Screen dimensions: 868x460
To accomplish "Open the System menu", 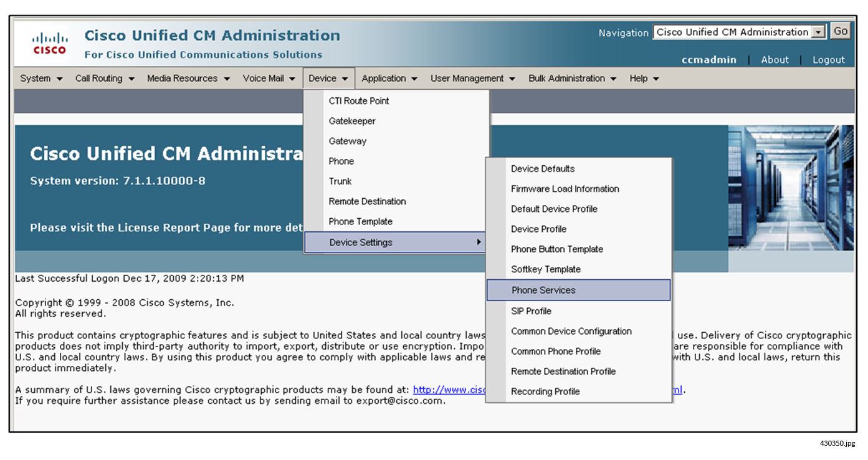I will [41, 79].
